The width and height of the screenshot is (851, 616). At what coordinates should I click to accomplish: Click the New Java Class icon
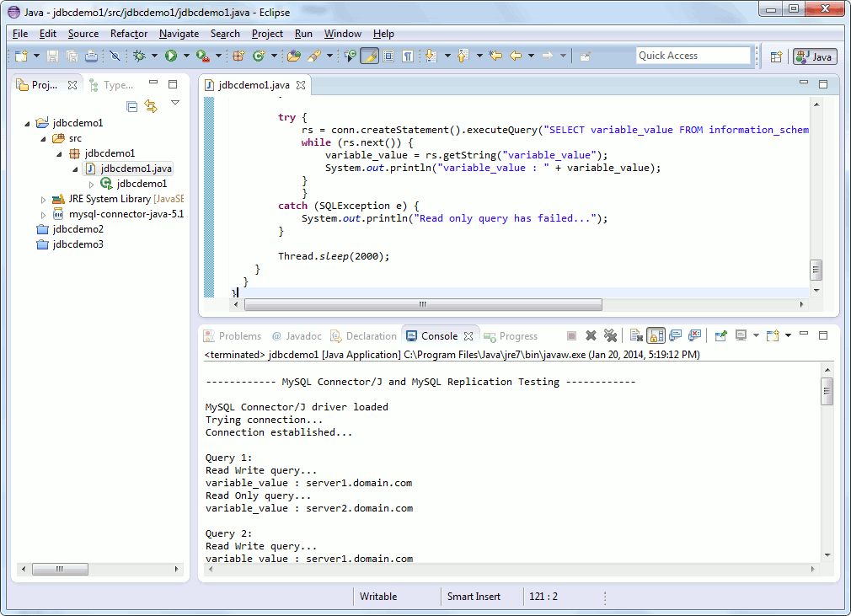click(x=259, y=56)
